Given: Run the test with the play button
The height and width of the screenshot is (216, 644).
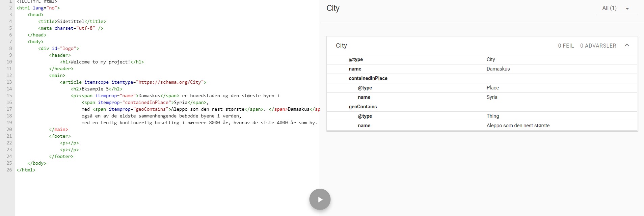Looking at the screenshot, I should point(320,199).
